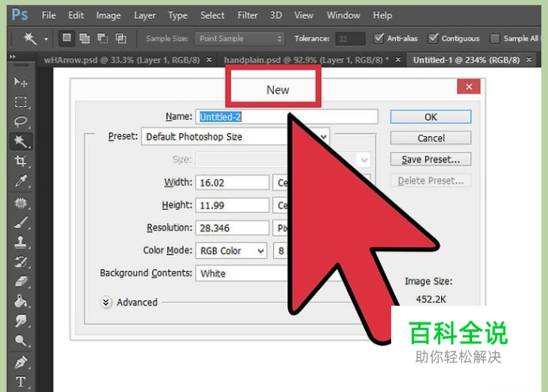Click OK in New dialog
This screenshot has width=548, height=392.
coord(431,116)
